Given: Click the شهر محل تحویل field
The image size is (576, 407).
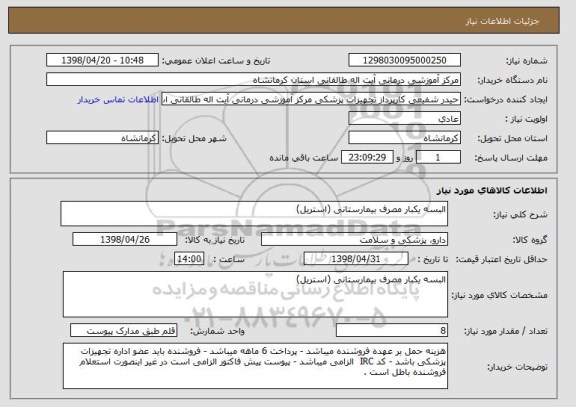Looking at the screenshot, I should [x=102, y=138].
